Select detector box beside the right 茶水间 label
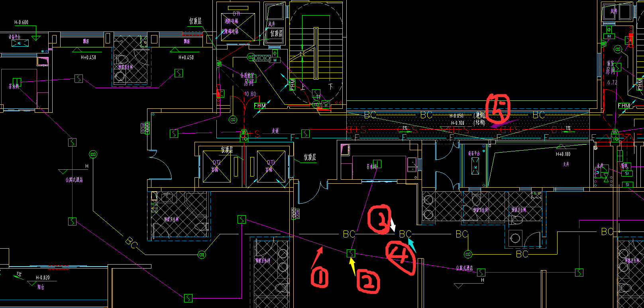The height and width of the screenshot is (308, 644). 377,163
